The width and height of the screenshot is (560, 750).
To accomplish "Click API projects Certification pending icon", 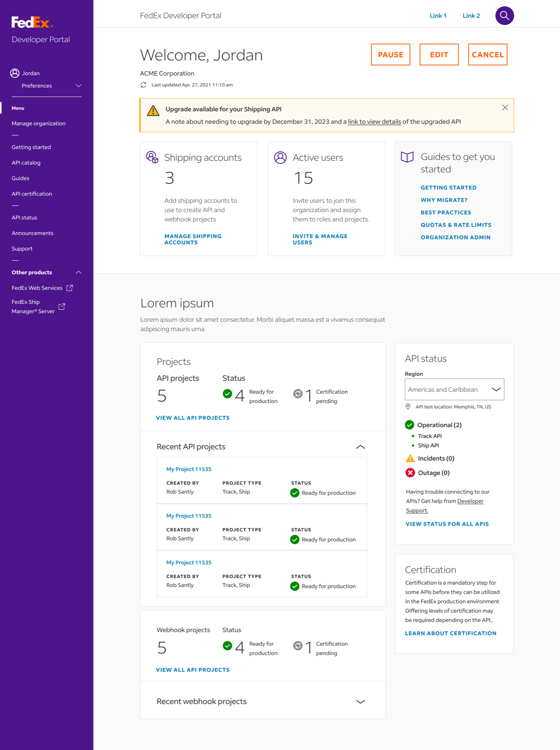I will [298, 394].
